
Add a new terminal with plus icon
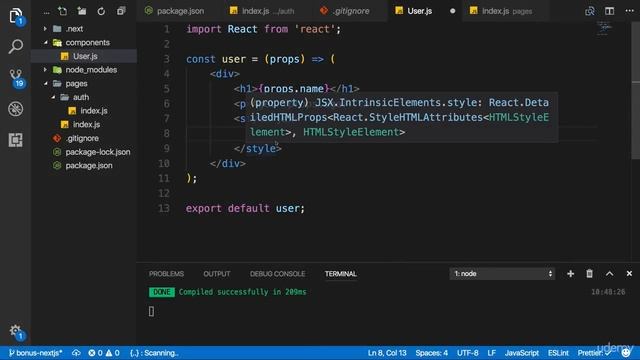[570, 273]
